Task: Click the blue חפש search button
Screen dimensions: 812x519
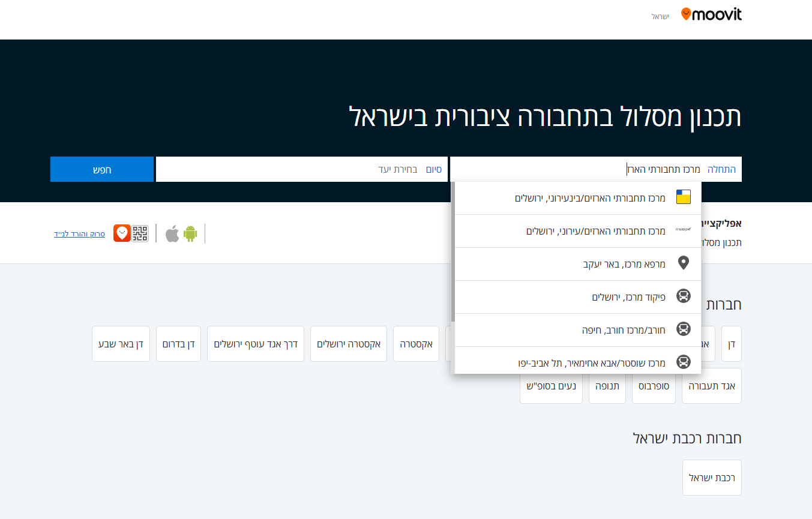Action: [101, 169]
